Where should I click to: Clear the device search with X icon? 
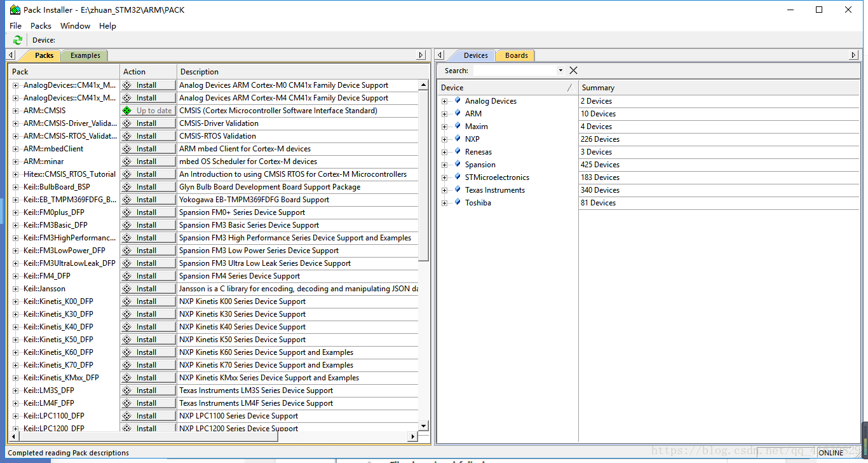point(573,71)
